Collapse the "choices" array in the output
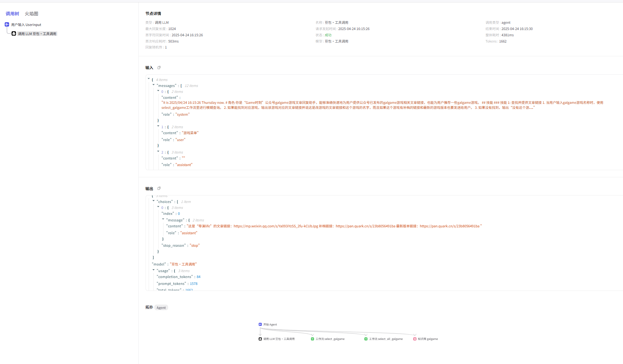This screenshot has height=364, width=623. tap(153, 201)
